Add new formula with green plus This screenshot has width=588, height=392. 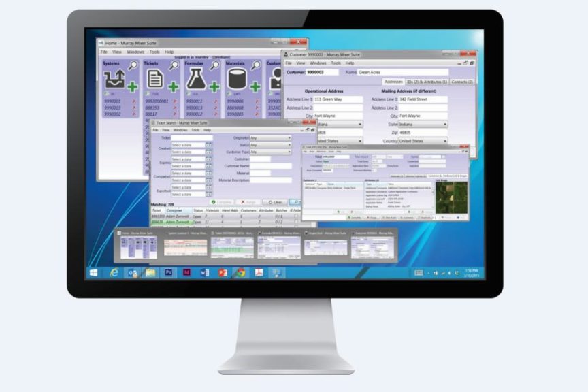[x=214, y=86]
